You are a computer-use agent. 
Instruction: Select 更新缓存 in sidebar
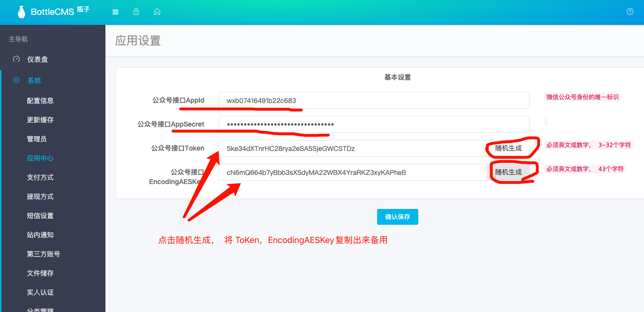40,120
